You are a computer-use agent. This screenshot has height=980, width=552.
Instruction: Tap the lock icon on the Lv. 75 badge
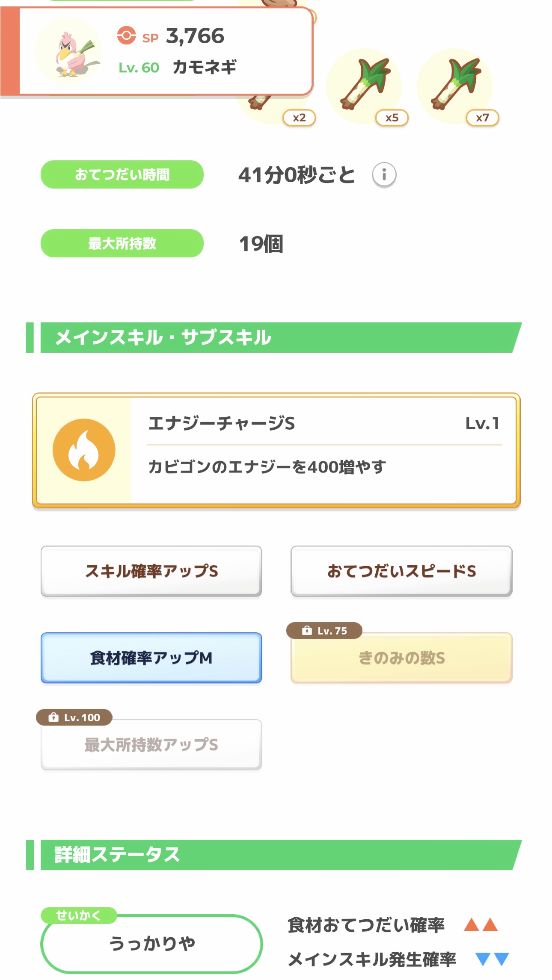click(306, 631)
